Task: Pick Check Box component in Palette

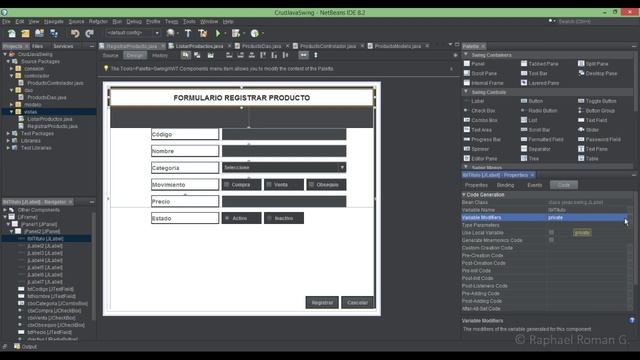Action: pyautogui.click(x=479, y=111)
